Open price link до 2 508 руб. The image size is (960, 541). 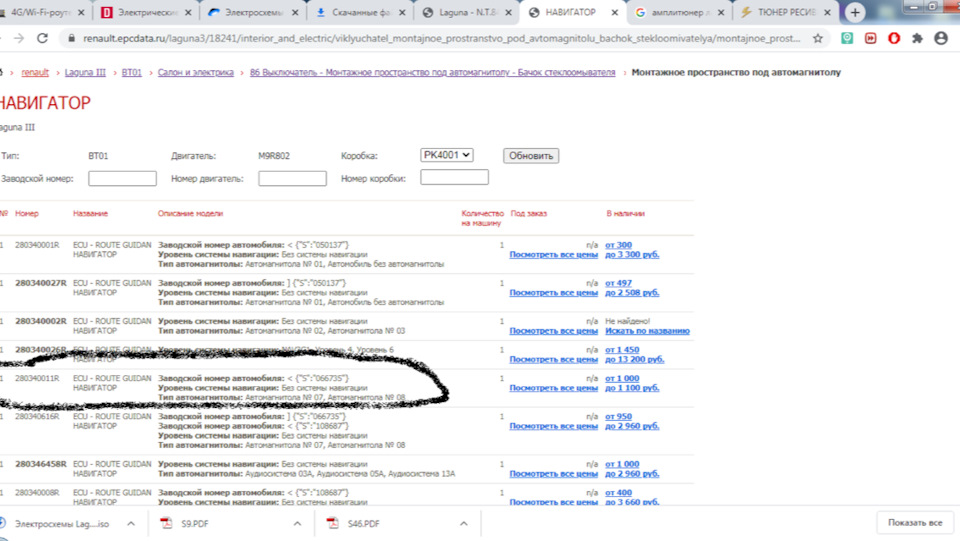(632, 293)
